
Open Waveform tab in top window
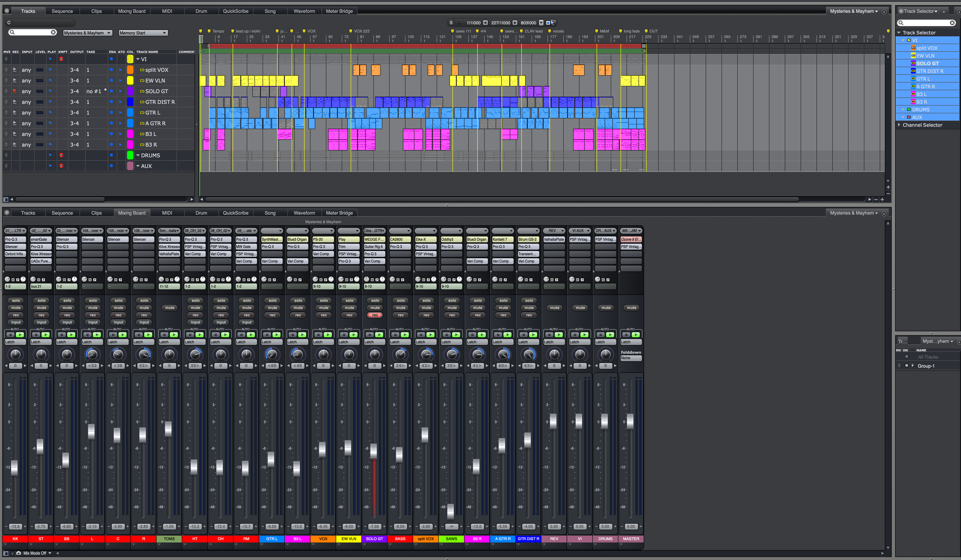point(304,11)
